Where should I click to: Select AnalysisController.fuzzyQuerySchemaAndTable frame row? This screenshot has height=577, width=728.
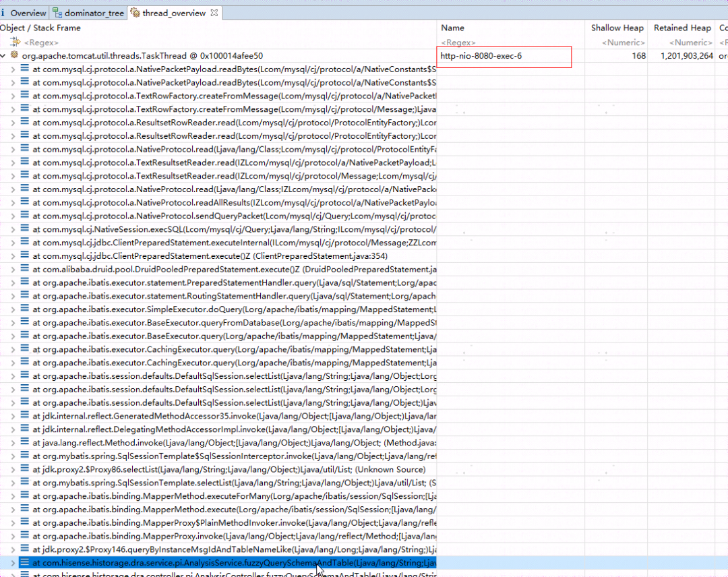tap(235, 575)
